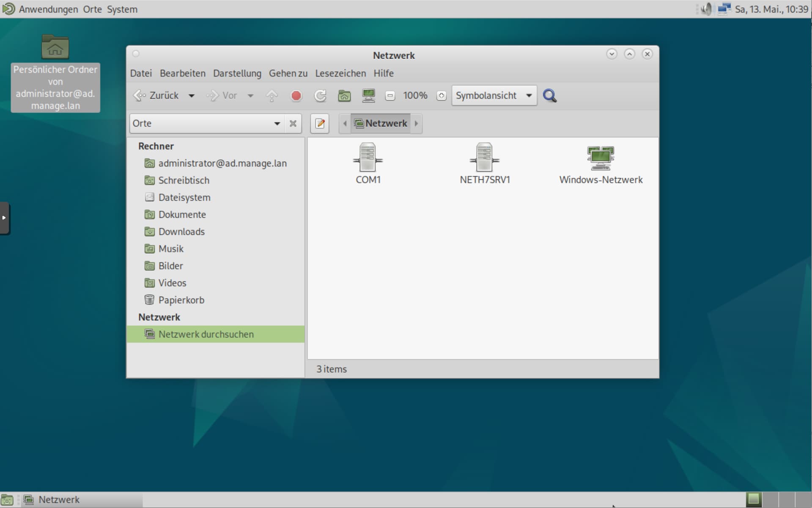This screenshot has width=812, height=508.
Task: Stop loading using the red stop icon
Action: pos(296,96)
